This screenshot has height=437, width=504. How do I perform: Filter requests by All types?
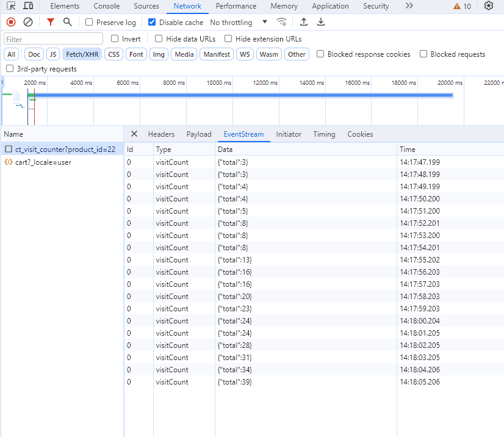tap(11, 54)
